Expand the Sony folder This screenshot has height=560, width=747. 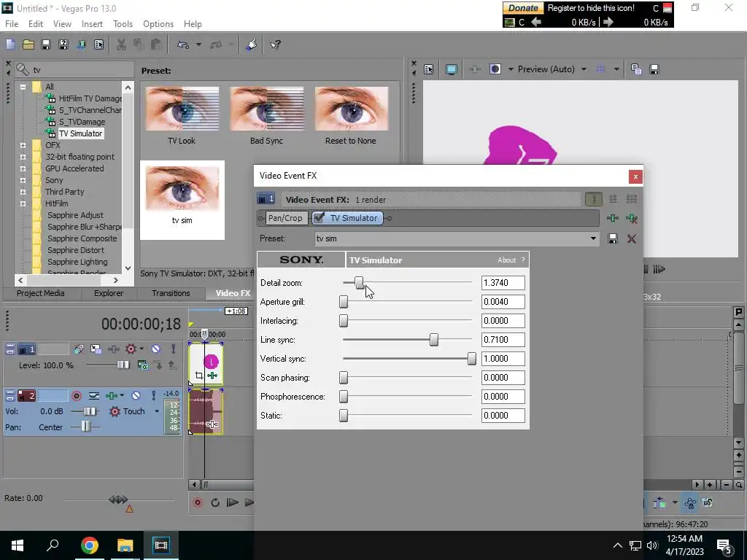point(23,180)
